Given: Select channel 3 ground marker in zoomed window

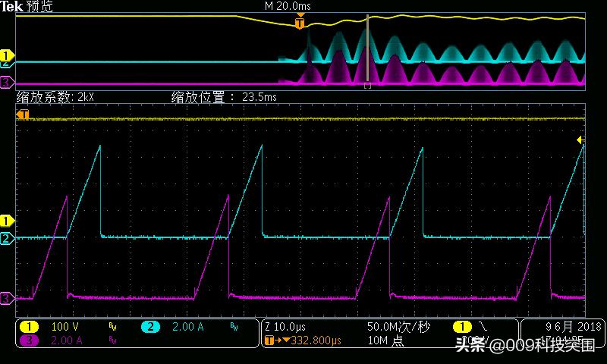Looking at the screenshot, I should coord(7,298).
